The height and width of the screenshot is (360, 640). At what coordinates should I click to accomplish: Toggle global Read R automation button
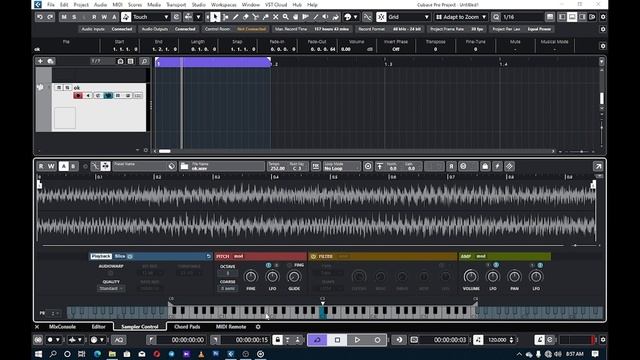[x=94, y=17]
